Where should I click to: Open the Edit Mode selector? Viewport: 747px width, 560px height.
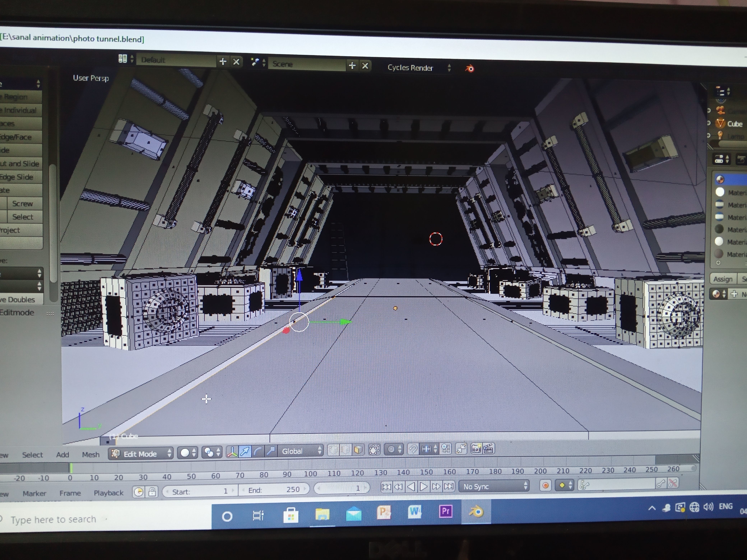pos(141,454)
